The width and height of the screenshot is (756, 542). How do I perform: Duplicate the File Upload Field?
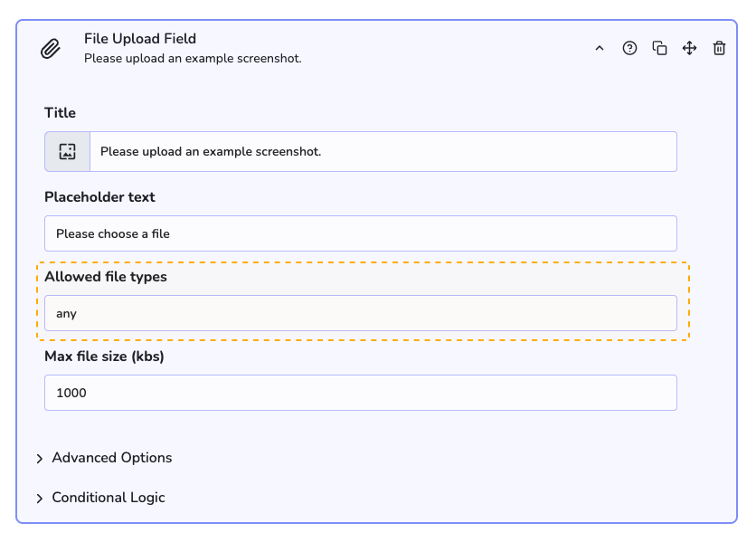pyautogui.click(x=660, y=49)
